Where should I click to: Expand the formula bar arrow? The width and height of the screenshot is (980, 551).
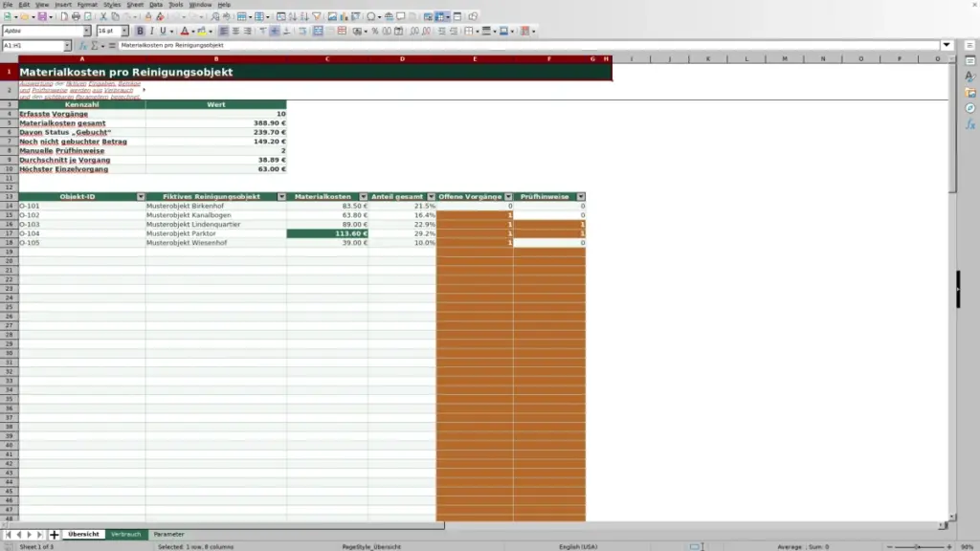click(x=947, y=45)
